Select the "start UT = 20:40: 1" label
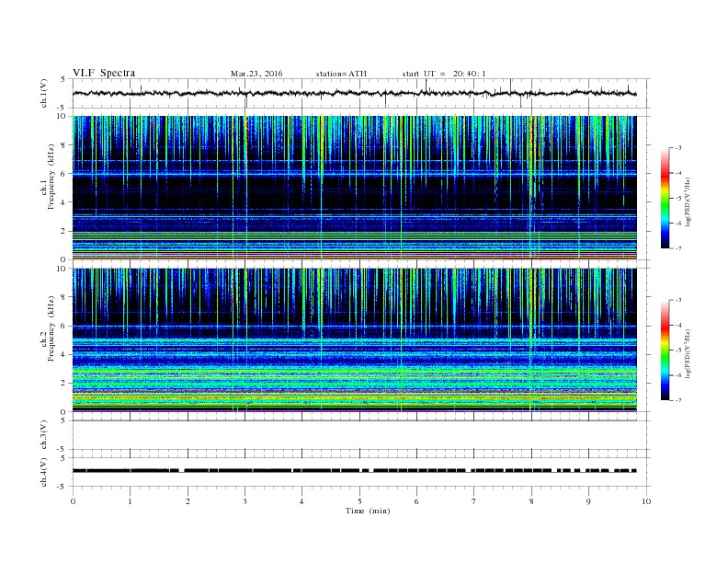The height and width of the screenshot is (563, 728). 444,74
